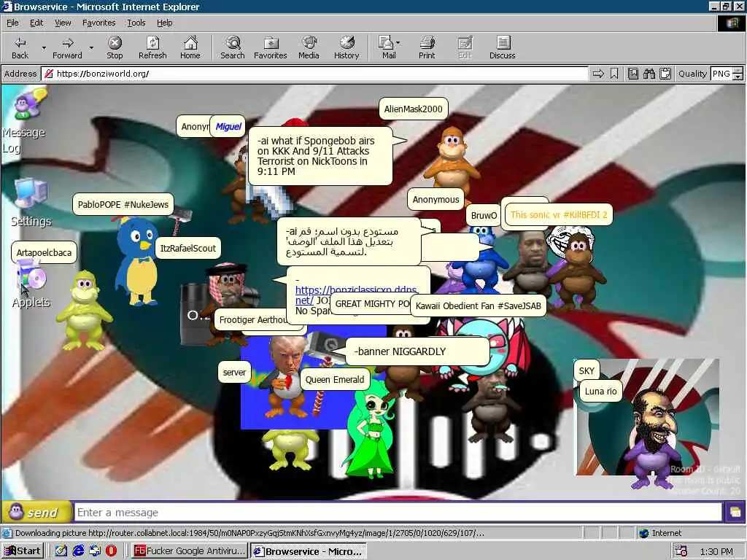
Task: Open the Applets desktop icon
Action: (31, 285)
